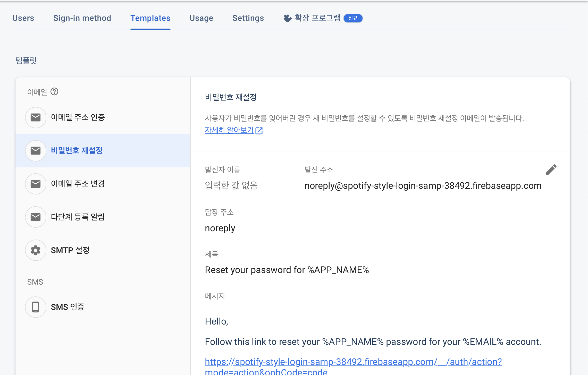Select 이메일 주소 변경 template
The image size is (588, 375).
[x=78, y=184]
